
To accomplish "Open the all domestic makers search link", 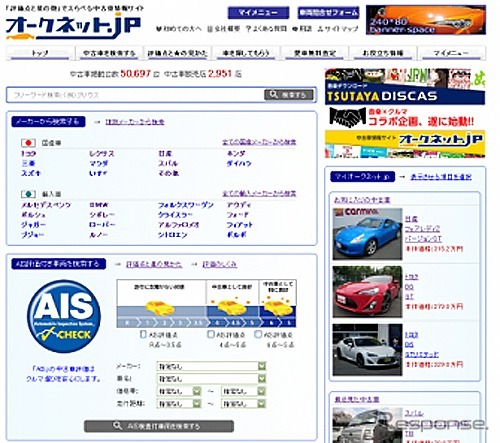I will click(259, 142).
